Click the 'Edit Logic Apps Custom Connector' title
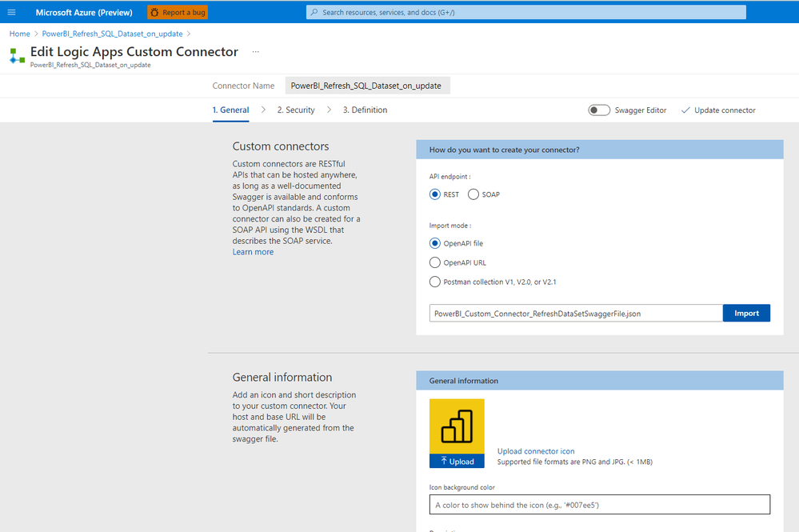This screenshot has height=532, width=799. (x=134, y=51)
